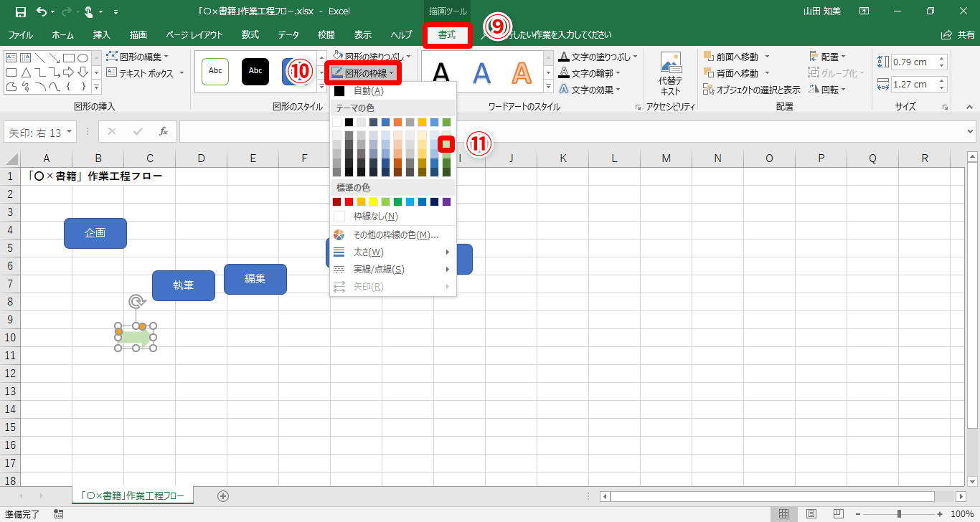Choose 自動(A) outline color

pyautogui.click(x=393, y=91)
